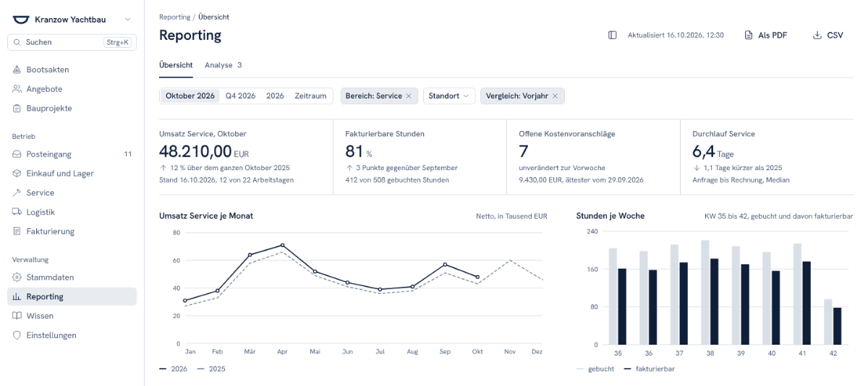The height and width of the screenshot is (386, 868).
Task: Export report Als PDF
Action: pos(766,35)
